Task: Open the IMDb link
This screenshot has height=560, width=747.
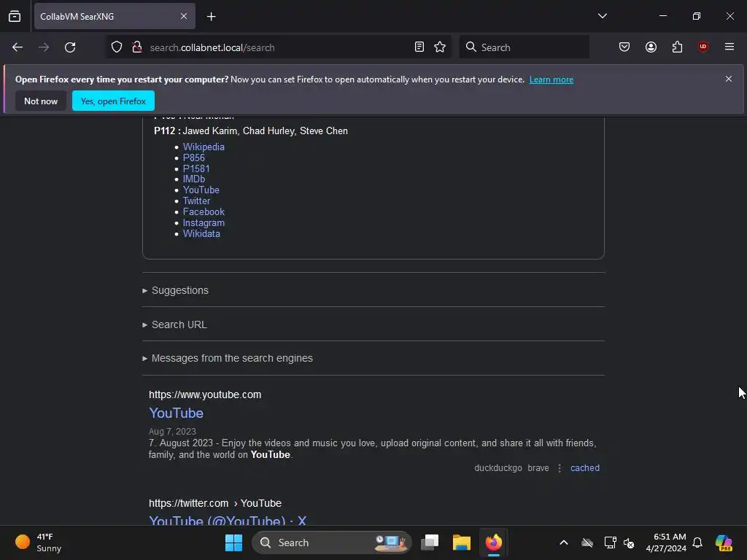Action: (194, 179)
